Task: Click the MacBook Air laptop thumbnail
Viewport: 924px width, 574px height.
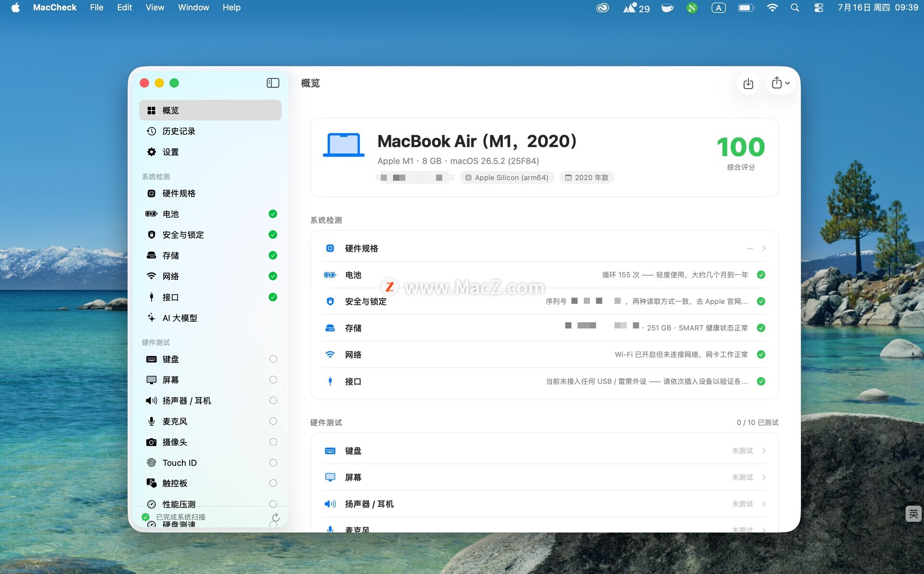Action: click(344, 145)
